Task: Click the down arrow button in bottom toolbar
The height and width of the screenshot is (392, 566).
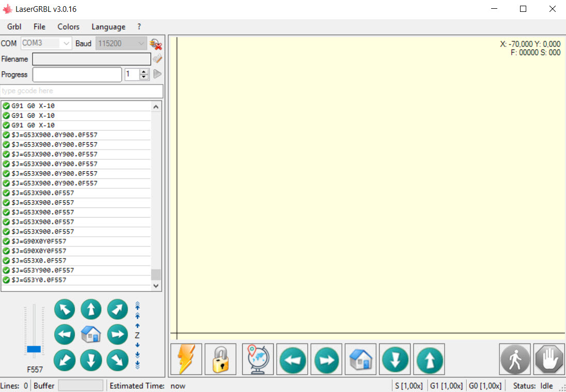Action: 395,359
